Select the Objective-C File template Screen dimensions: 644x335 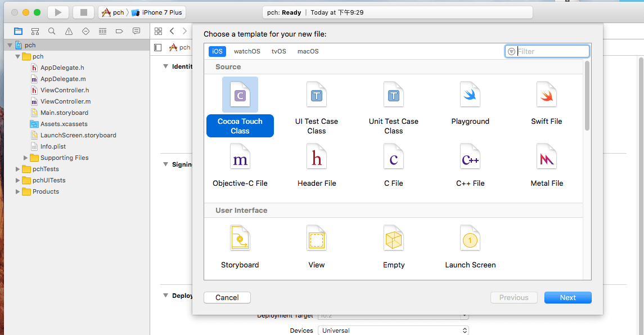pos(240,159)
